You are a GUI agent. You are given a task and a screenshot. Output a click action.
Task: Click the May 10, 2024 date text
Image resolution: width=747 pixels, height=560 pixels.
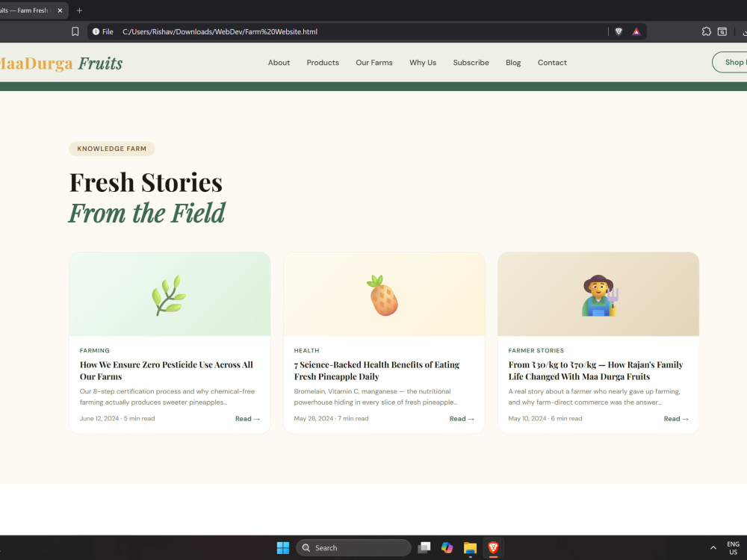coord(527,419)
